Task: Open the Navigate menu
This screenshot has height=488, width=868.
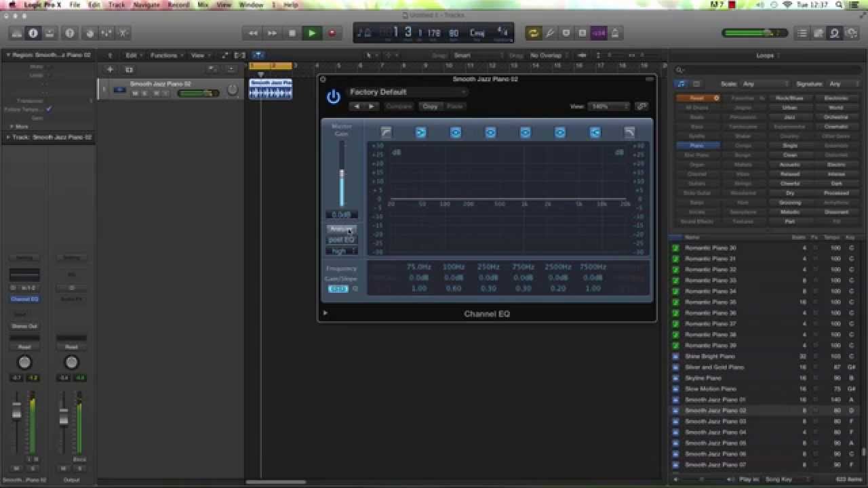Action: (x=146, y=5)
